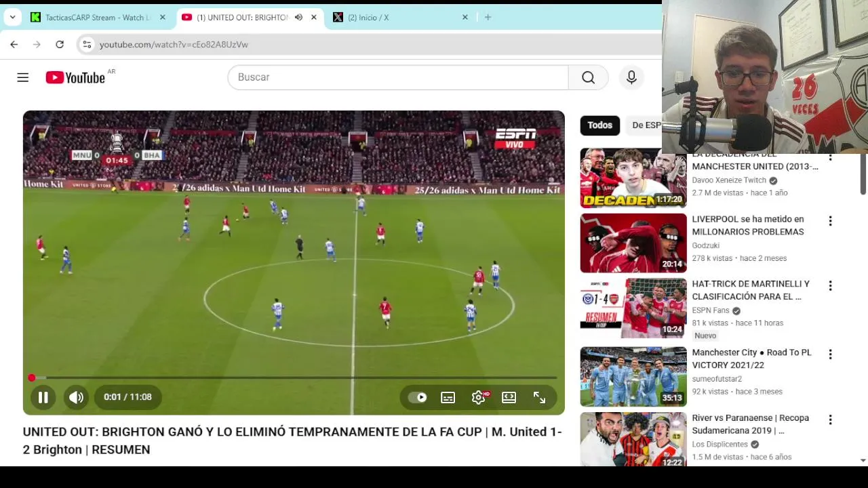Open browser tab search dropdown
Image resolution: width=868 pixels, height=488 pixels.
12,17
